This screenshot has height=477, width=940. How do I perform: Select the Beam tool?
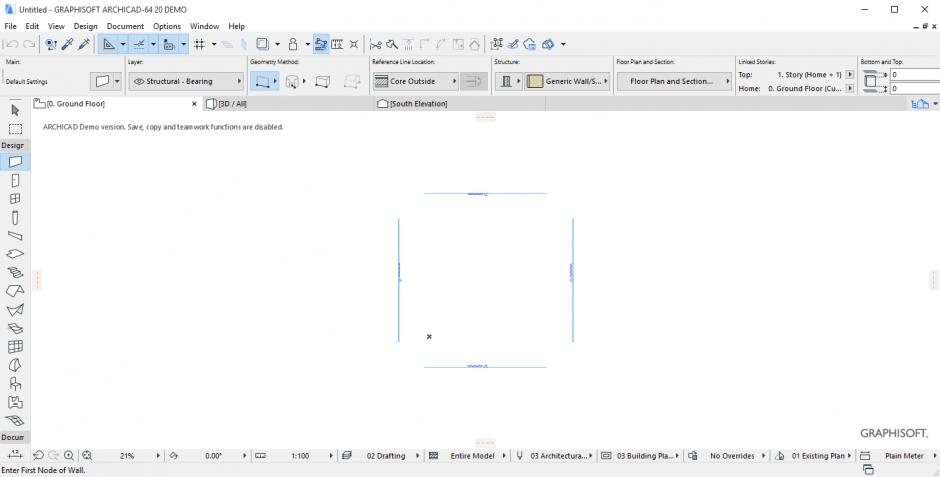15,236
